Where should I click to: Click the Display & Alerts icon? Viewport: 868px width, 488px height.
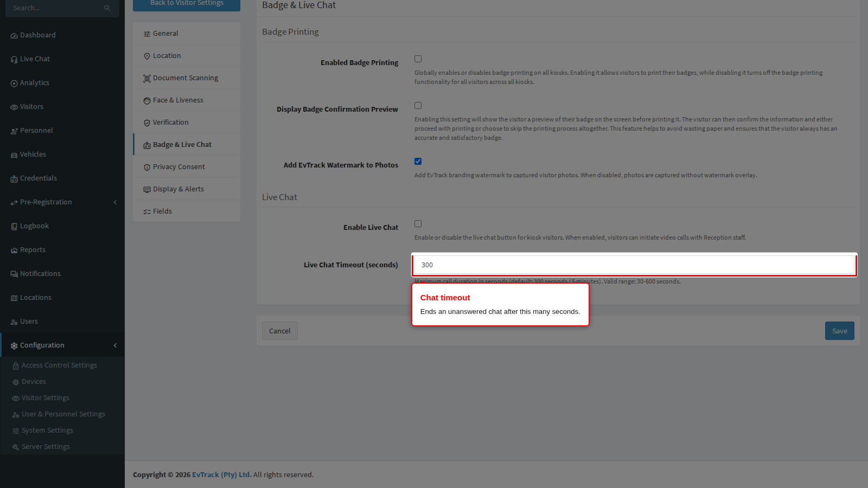147,190
